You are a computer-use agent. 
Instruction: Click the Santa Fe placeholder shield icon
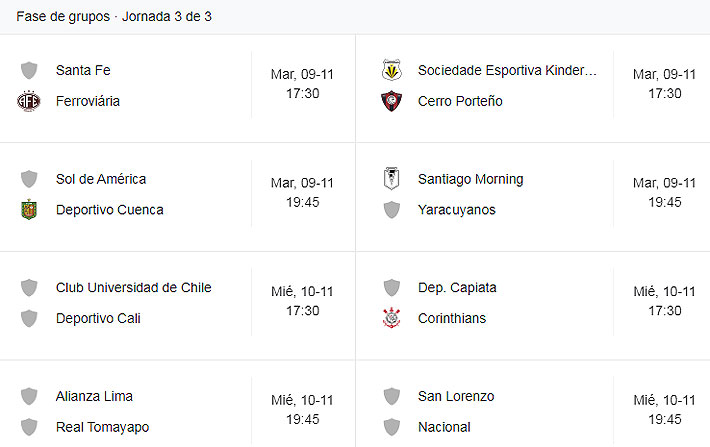[29, 70]
